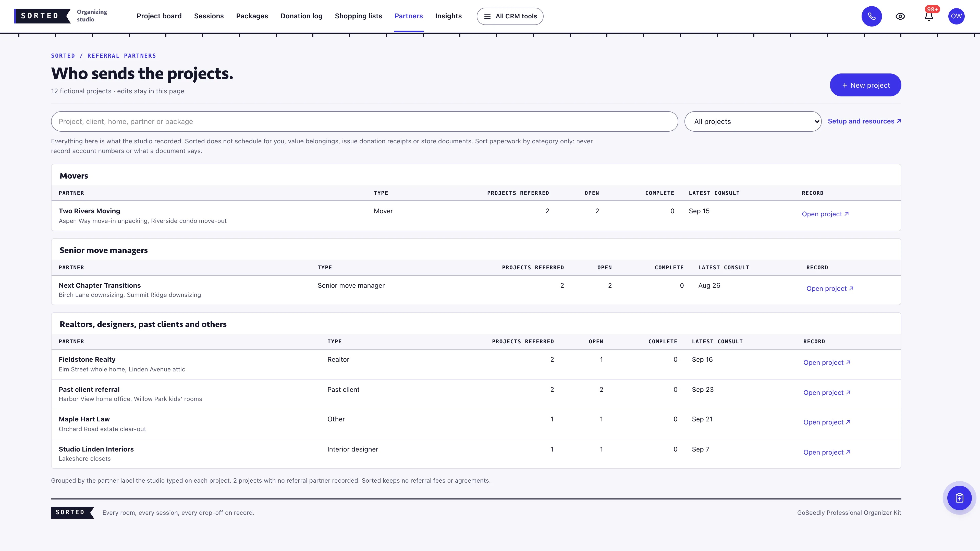
Task: Click the Sep 15 latest consult cell
Action: click(699, 211)
